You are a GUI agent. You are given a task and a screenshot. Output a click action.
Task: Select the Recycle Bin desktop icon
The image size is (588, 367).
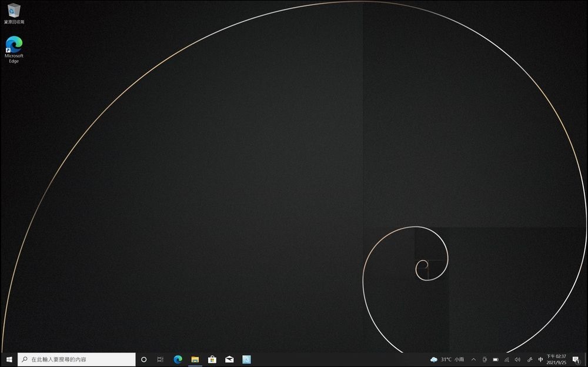pyautogui.click(x=14, y=14)
